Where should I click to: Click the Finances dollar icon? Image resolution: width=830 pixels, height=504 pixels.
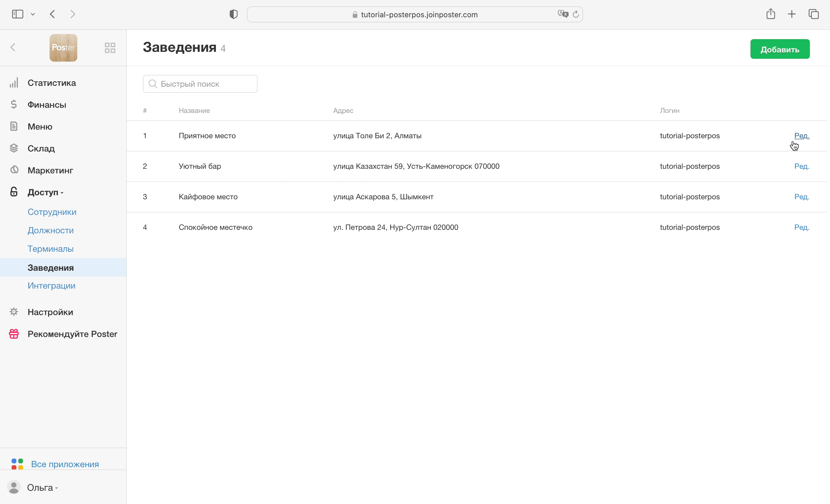click(x=14, y=105)
